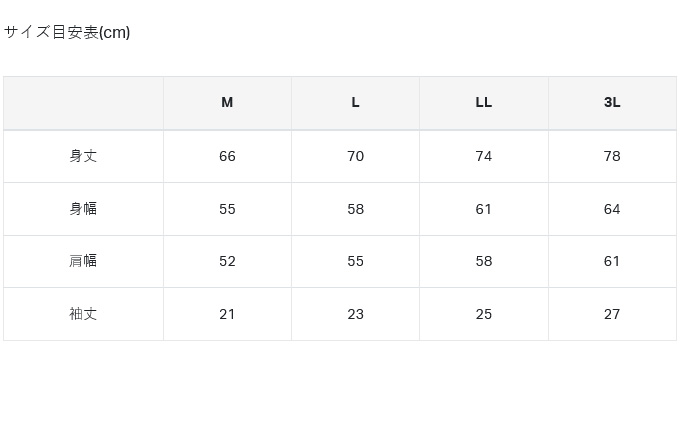Select the L size column header
Viewport: 680px width, 431px height.
tap(355, 103)
